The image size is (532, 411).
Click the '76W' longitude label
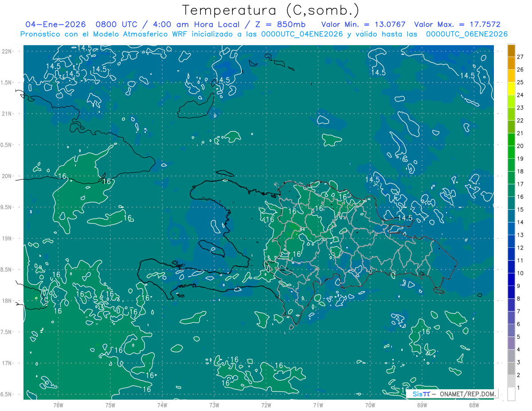tap(58, 405)
